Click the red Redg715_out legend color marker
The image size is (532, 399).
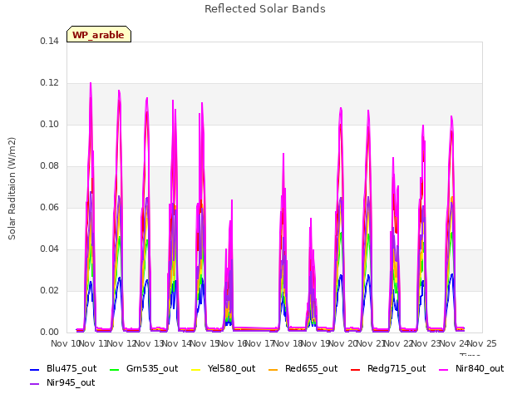[x=355, y=369]
